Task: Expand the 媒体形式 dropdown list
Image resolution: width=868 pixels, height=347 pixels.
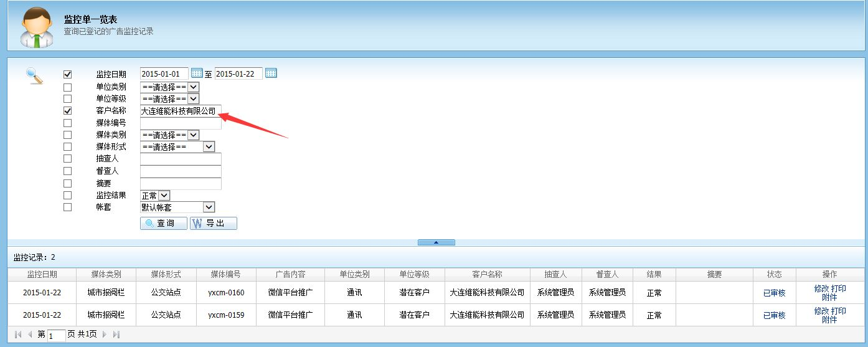Action: pyautogui.click(x=177, y=147)
